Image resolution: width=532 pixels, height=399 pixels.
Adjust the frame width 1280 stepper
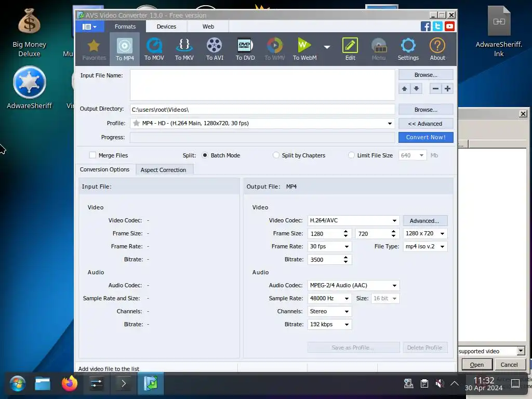345,233
